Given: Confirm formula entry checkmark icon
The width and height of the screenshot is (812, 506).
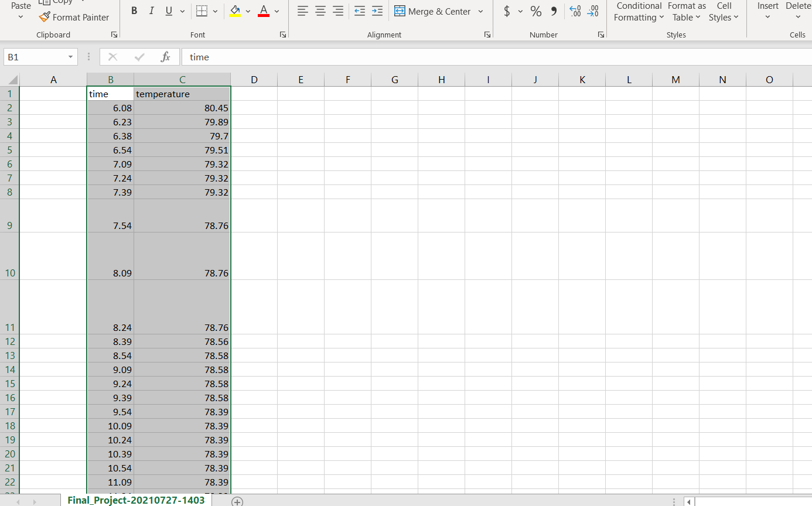Looking at the screenshot, I should (x=139, y=57).
